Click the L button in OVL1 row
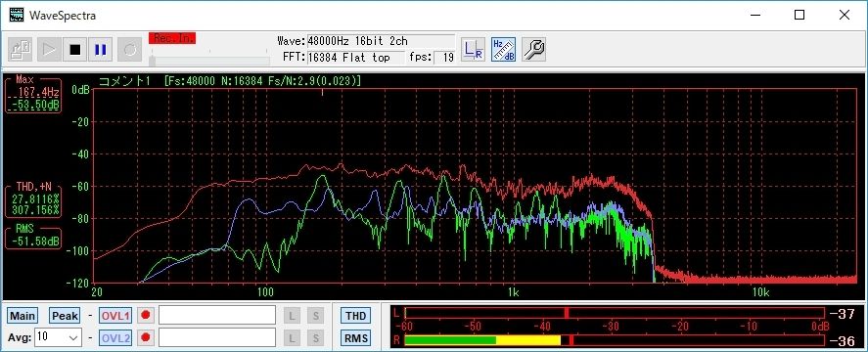 coord(293,316)
